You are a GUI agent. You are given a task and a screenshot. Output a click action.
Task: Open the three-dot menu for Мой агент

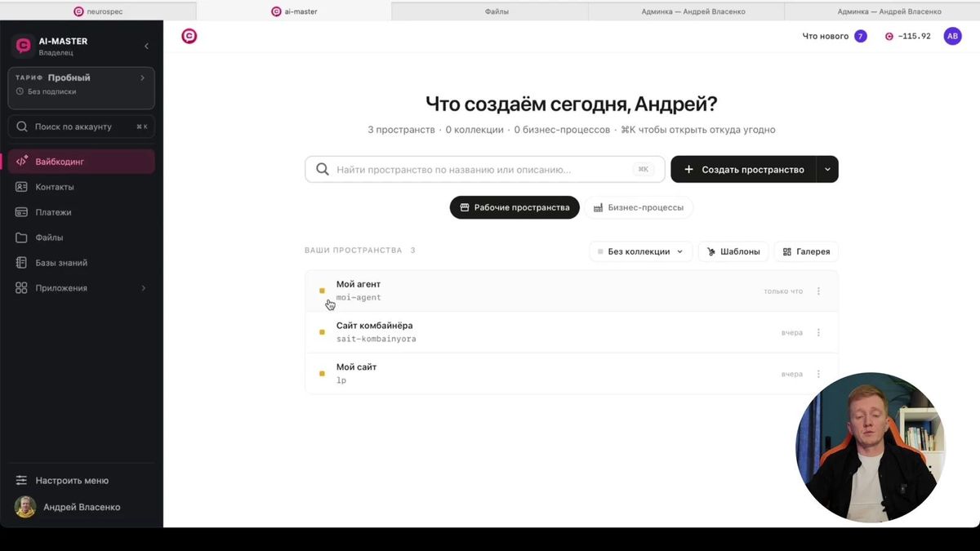pyautogui.click(x=819, y=291)
